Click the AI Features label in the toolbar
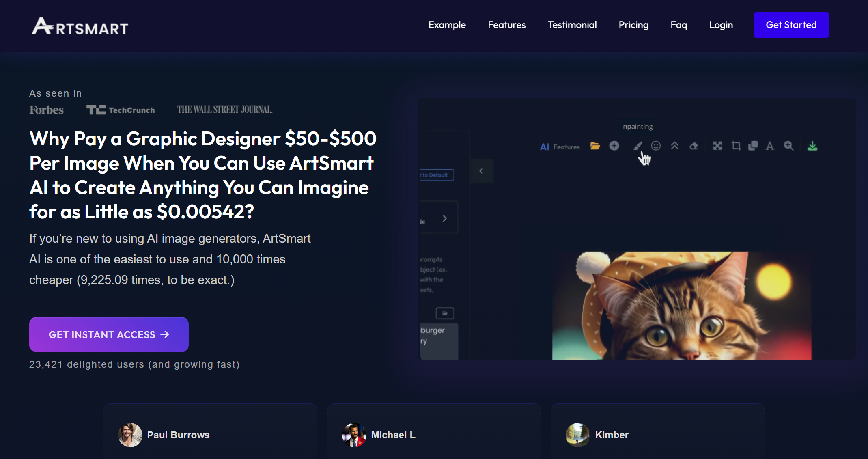The height and width of the screenshot is (459, 868). (560, 147)
